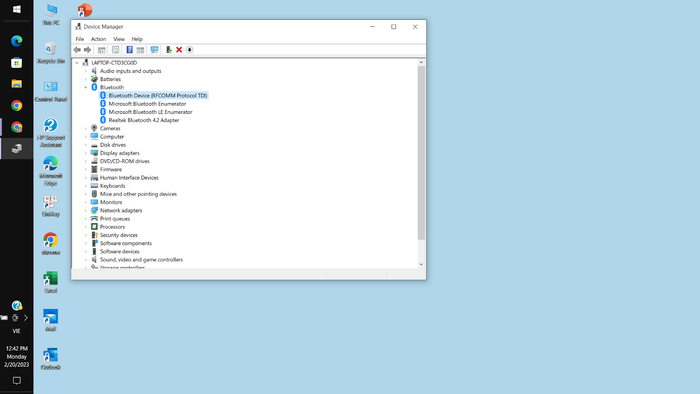Expand the Keyboards category
The width and height of the screenshot is (700, 394).
(86, 186)
